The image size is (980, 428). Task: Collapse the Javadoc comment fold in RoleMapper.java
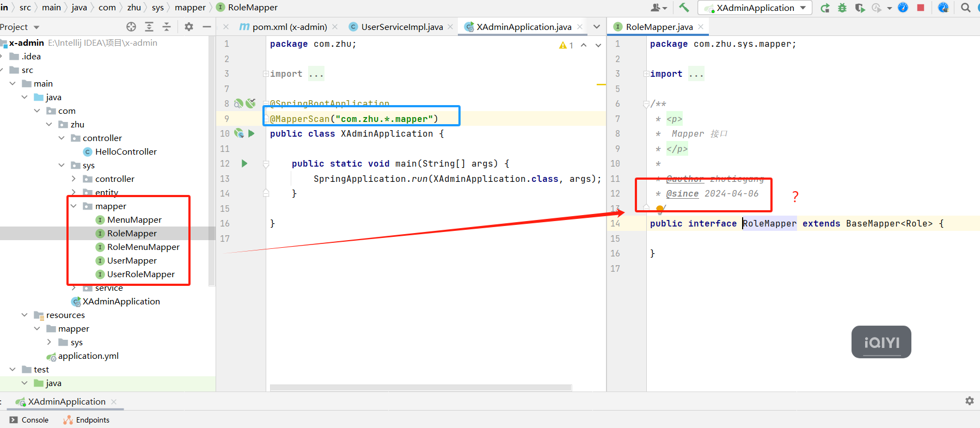click(x=646, y=103)
